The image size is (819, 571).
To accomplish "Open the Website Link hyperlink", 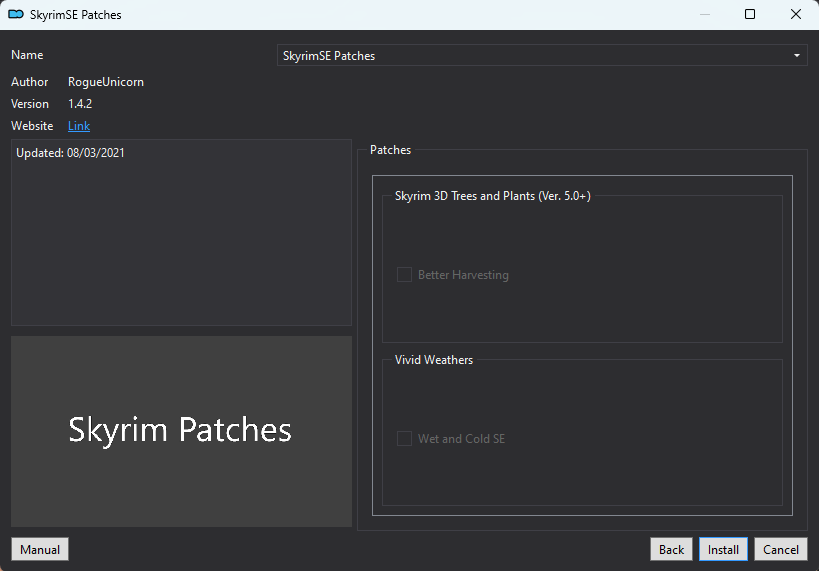I will click(x=79, y=126).
